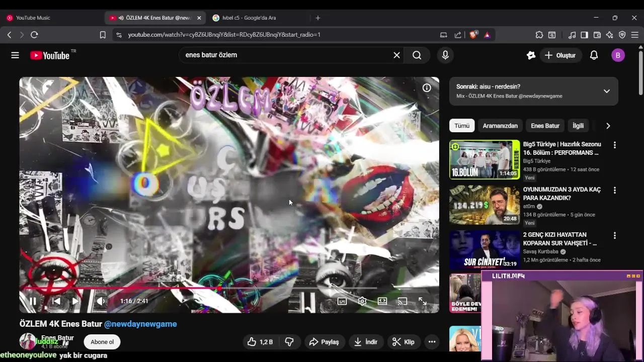
Task: Open Brave VPN shield icon
Action: [622, 35]
